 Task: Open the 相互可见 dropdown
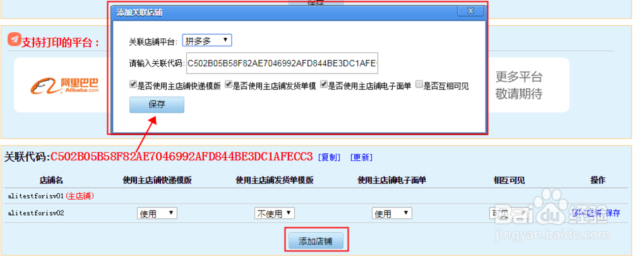coord(509,213)
